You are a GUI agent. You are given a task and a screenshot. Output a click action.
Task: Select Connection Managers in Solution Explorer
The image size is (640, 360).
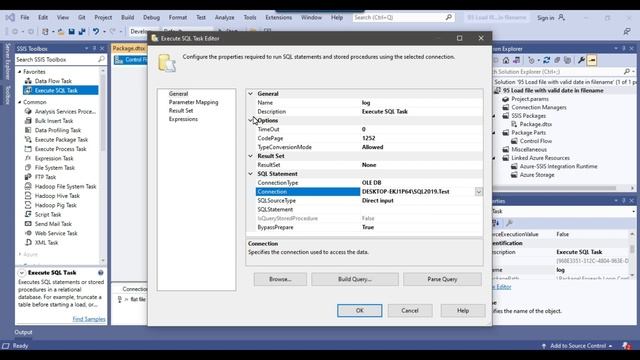pyautogui.click(x=539, y=107)
